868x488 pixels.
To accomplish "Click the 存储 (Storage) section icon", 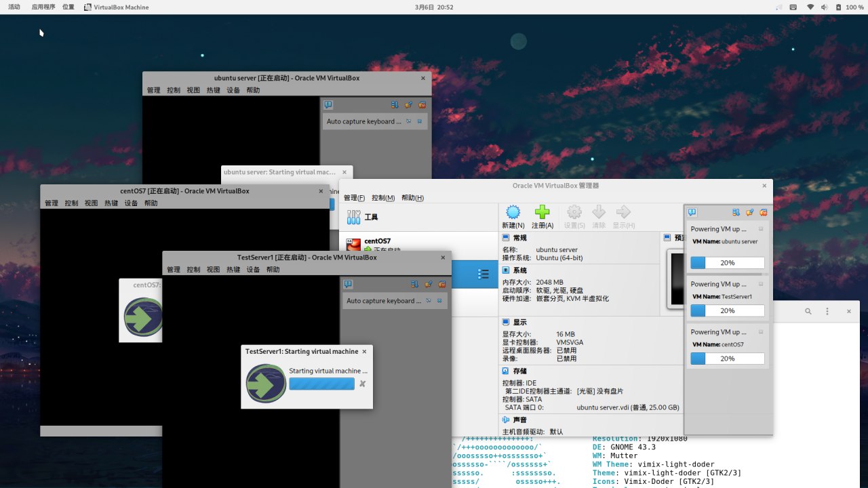I will pos(507,371).
